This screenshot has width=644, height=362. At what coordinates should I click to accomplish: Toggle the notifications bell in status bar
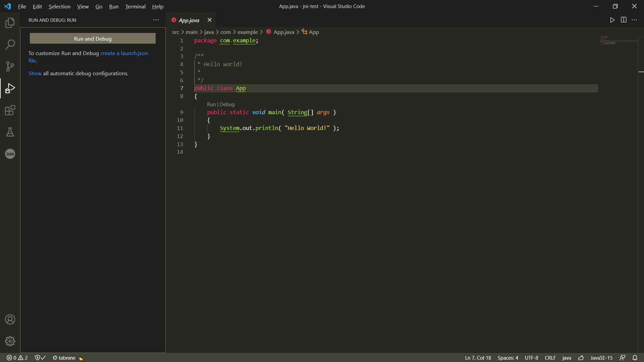tap(635, 358)
